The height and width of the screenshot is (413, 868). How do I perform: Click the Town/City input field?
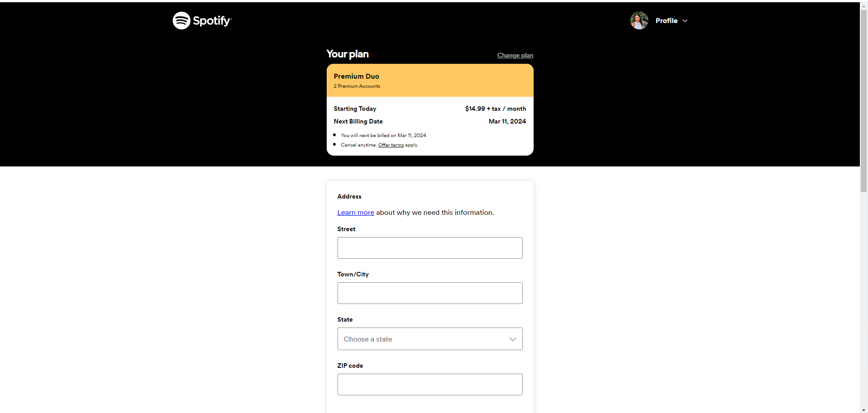[x=429, y=293]
